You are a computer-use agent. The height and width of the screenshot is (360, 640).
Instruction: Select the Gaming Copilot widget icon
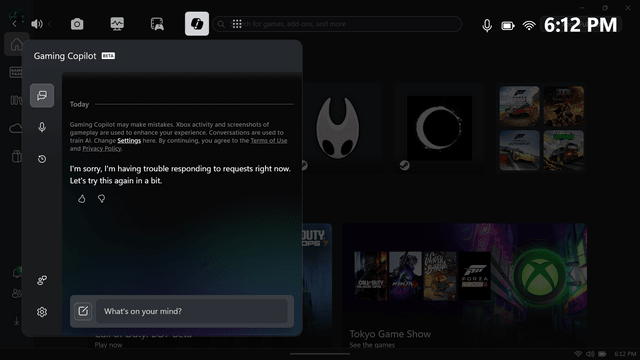[197, 24]
